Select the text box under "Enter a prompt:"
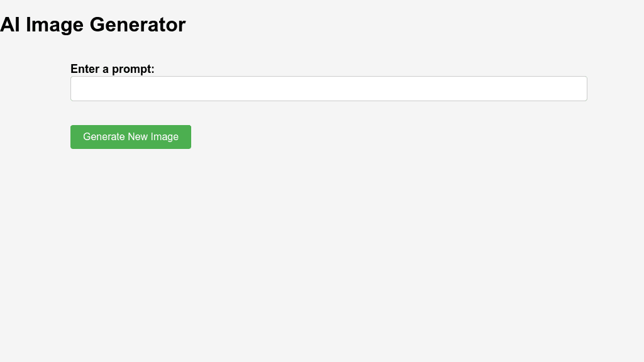The width and height of the screenshot is (644, 362). [x=328, y=89]
